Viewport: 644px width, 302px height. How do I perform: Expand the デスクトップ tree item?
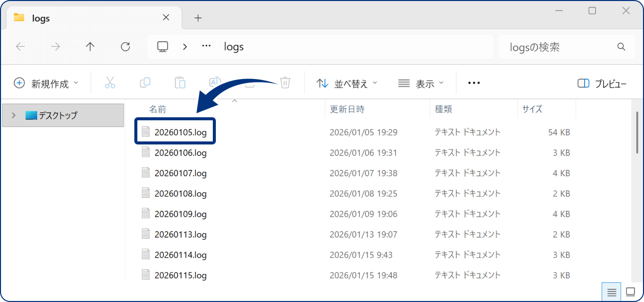tap(14, 115)
